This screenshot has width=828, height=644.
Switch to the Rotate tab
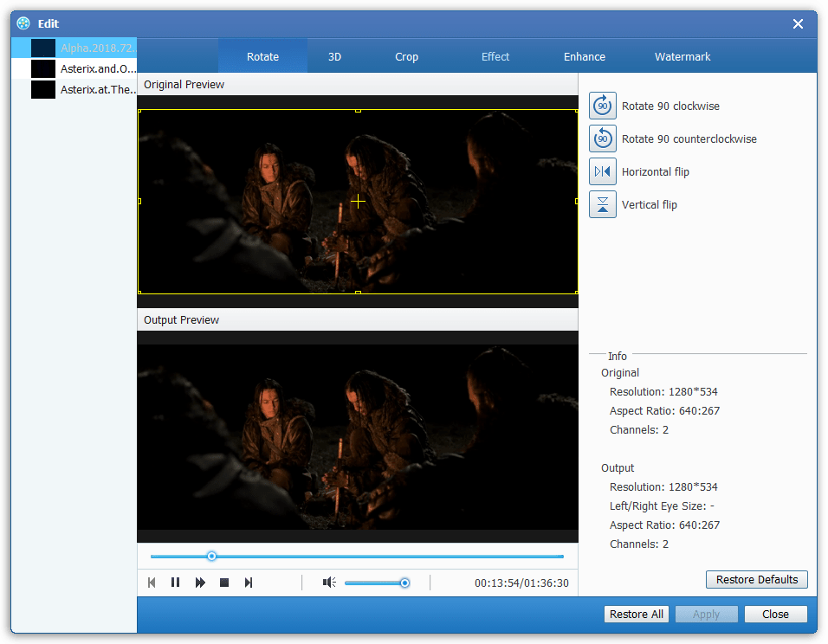263,56
